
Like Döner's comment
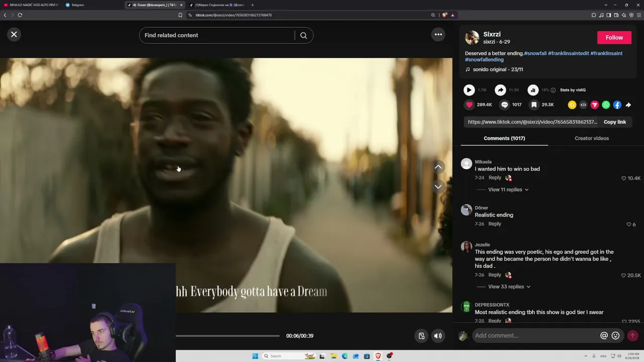628,224
